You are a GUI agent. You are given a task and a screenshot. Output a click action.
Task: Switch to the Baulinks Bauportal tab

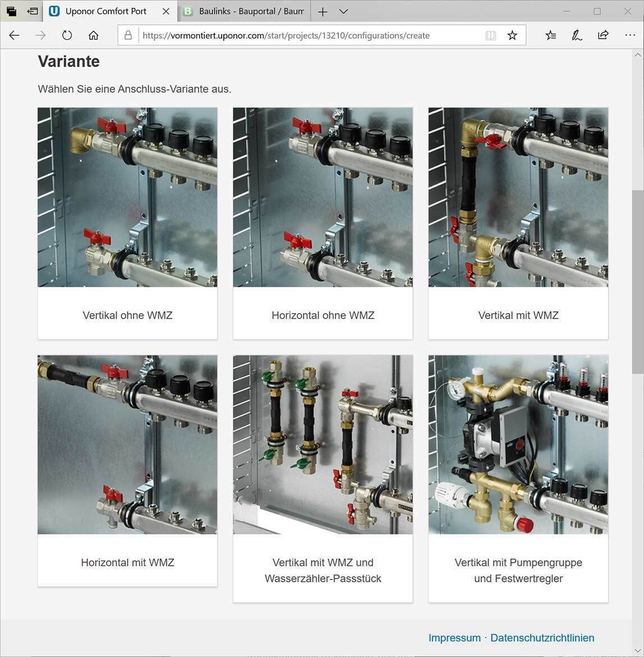coord(245,11)
